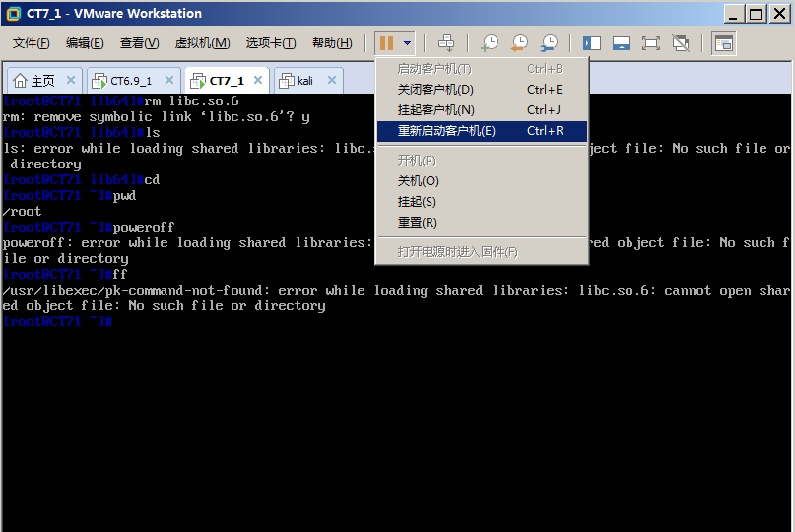The height and width of the screenshot is (532, 795).
Task: Click the home icon on 主页 tab
Action: tap(20, 80)
